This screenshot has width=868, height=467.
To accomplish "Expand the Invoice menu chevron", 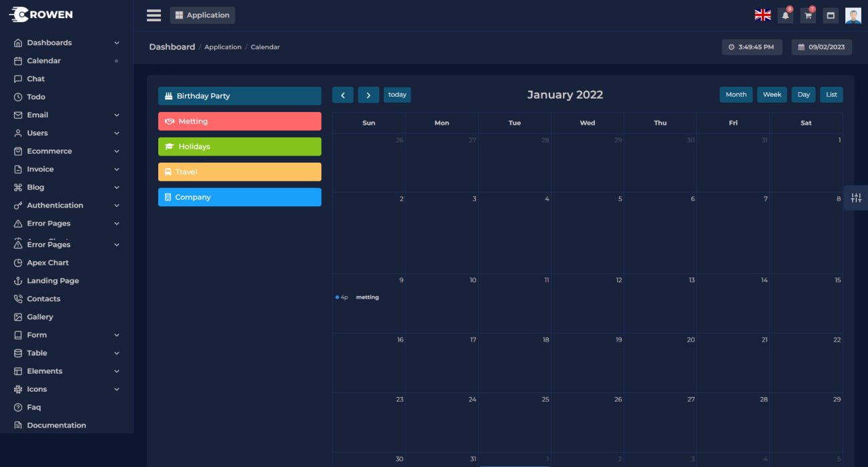I will tap(117, 169).
